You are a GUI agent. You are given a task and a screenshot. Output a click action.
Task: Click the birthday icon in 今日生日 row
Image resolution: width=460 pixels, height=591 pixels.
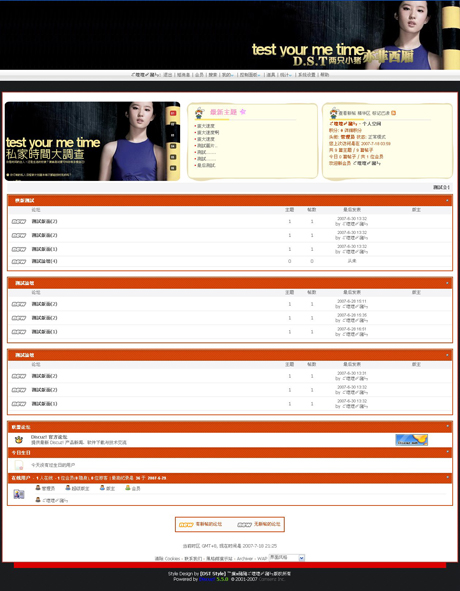click(x=19, y=465)
